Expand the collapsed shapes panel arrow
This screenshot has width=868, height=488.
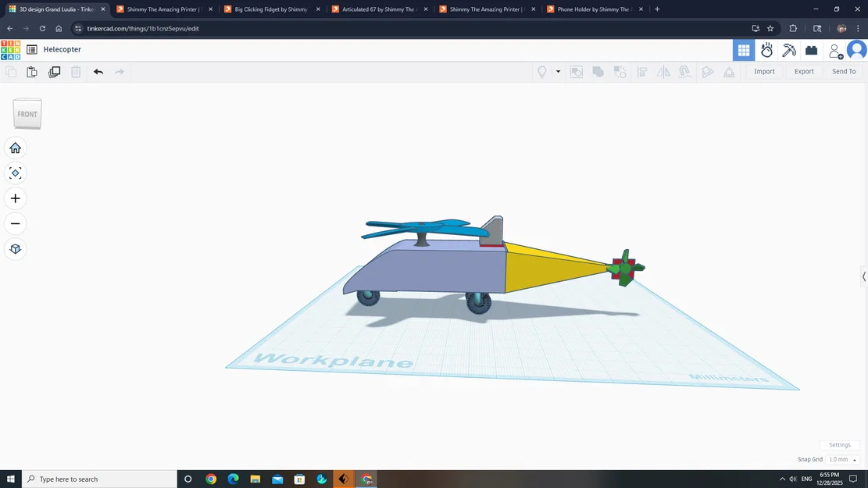pyautogui.click(x=863, y=276)
